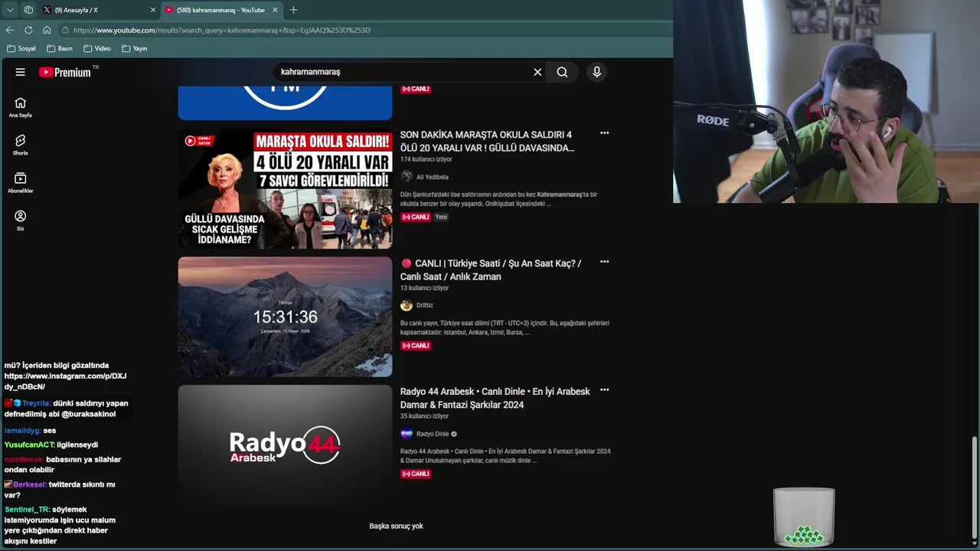Viewport: 980px width, 551px height.
Task: Go back in the browser
Action: pos(10,30)
